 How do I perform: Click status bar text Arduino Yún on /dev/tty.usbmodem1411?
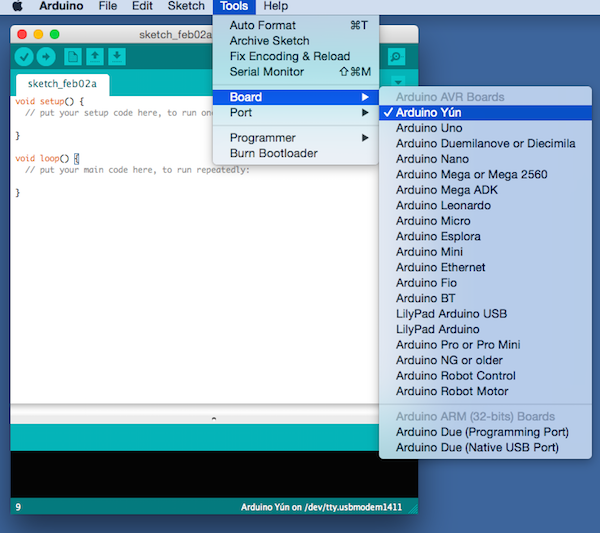click(x=321, y=507)
